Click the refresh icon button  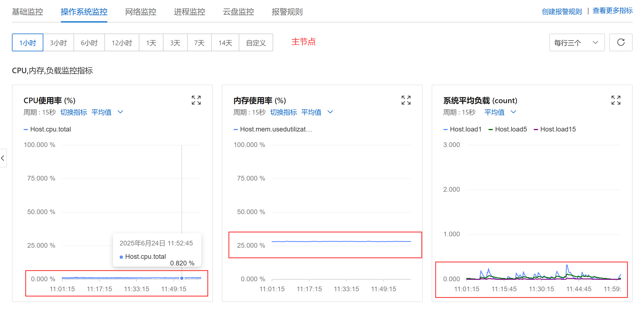tap(621, 42)
